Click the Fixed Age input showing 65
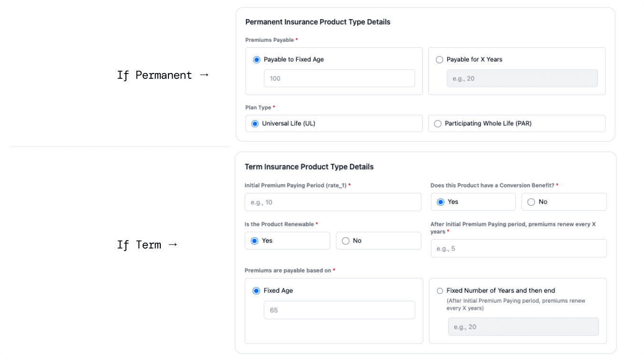This screenshot has width=644, height=358. click(x=339, y=310)
